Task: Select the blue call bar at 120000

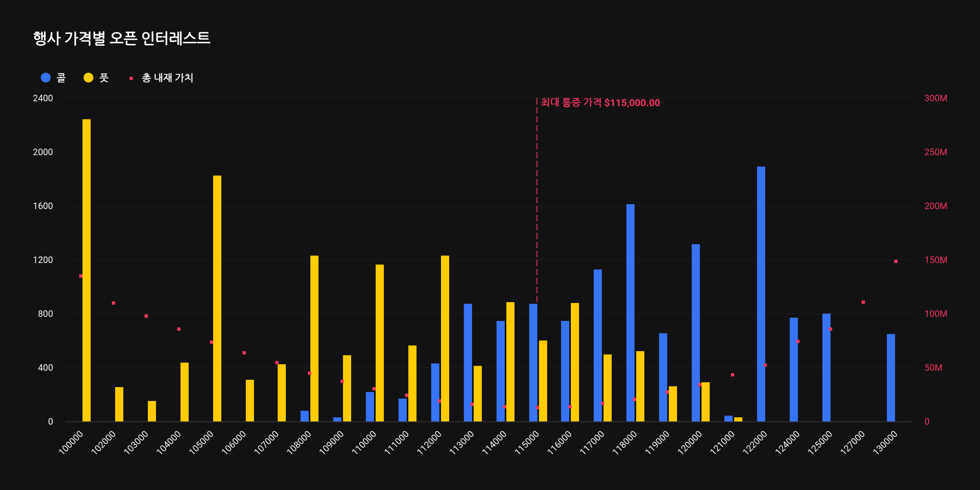Action: [x=696, y=333]
